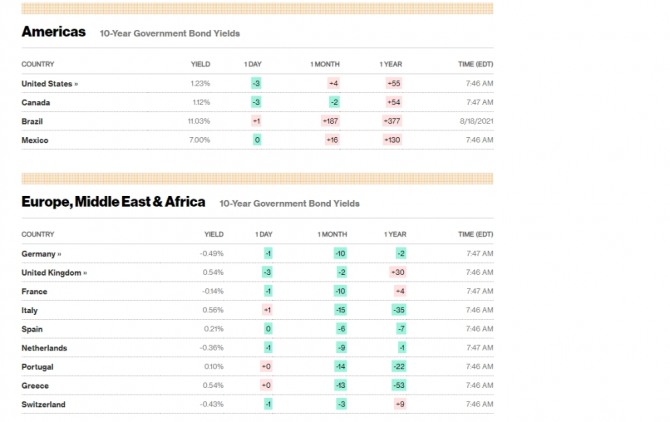
Task: Click the YIELD column header in Americas table
Action: 200,64
